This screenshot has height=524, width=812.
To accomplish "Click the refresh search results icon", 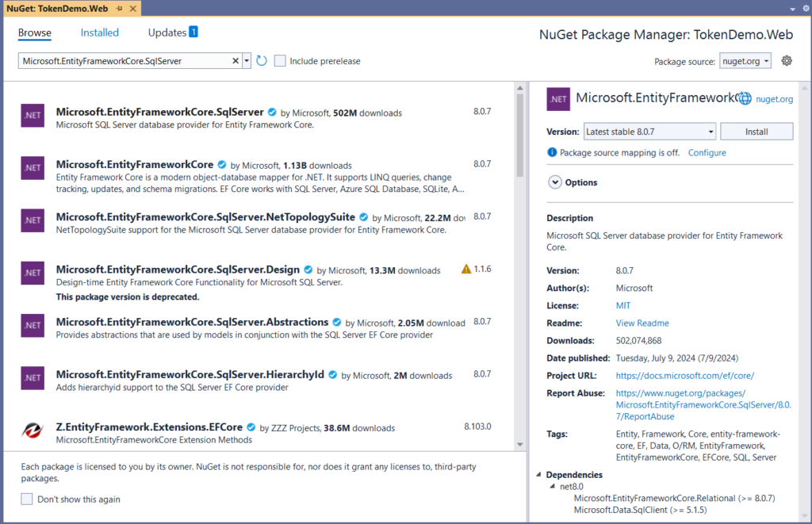I will pyautogui.click(x=262, y=61).
